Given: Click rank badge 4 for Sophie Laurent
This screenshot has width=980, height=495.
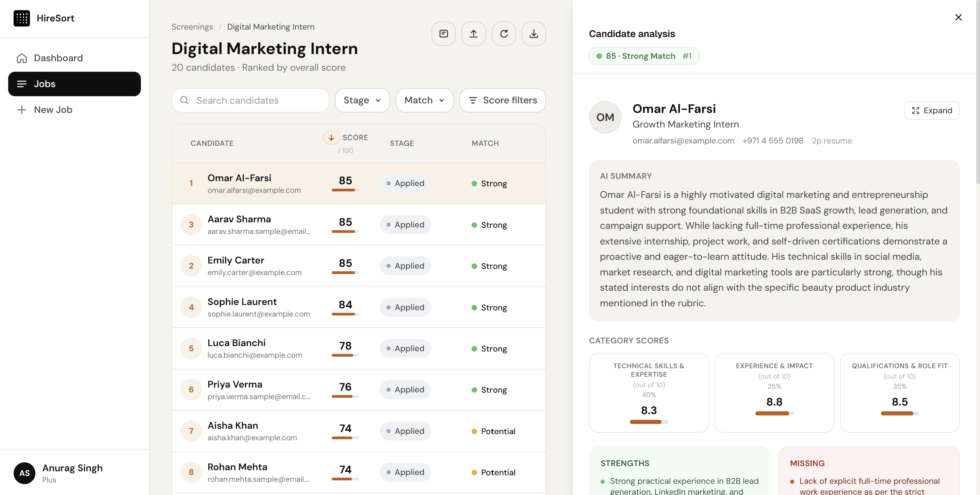Looking at the screenshot, I should point(191,307).
